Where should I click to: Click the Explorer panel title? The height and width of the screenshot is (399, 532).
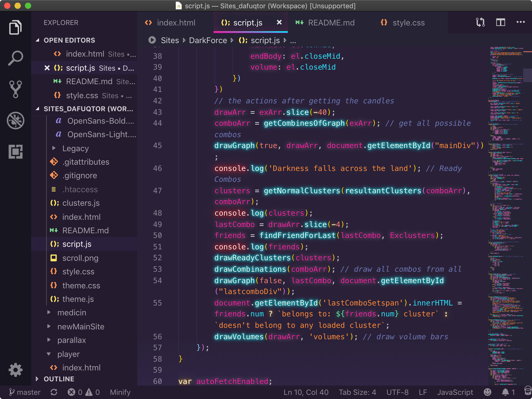coord(61,23)
